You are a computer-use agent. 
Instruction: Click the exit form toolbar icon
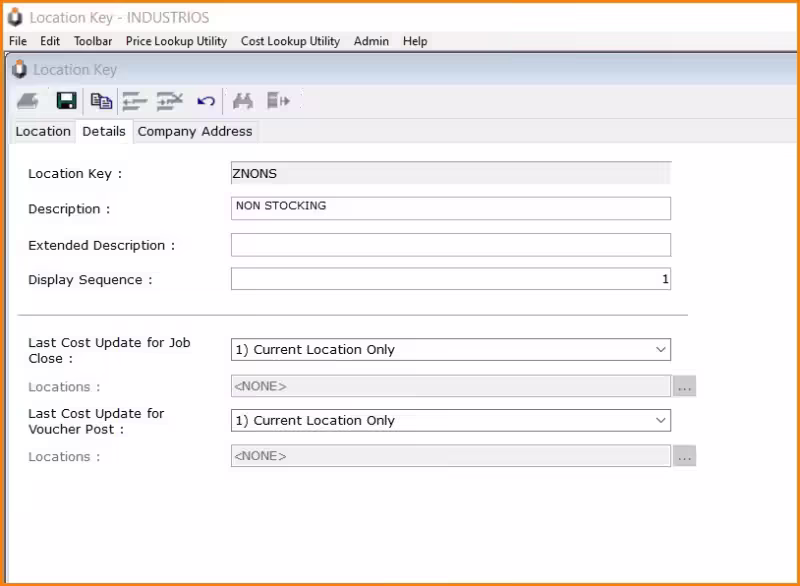(x=278, y=101)
